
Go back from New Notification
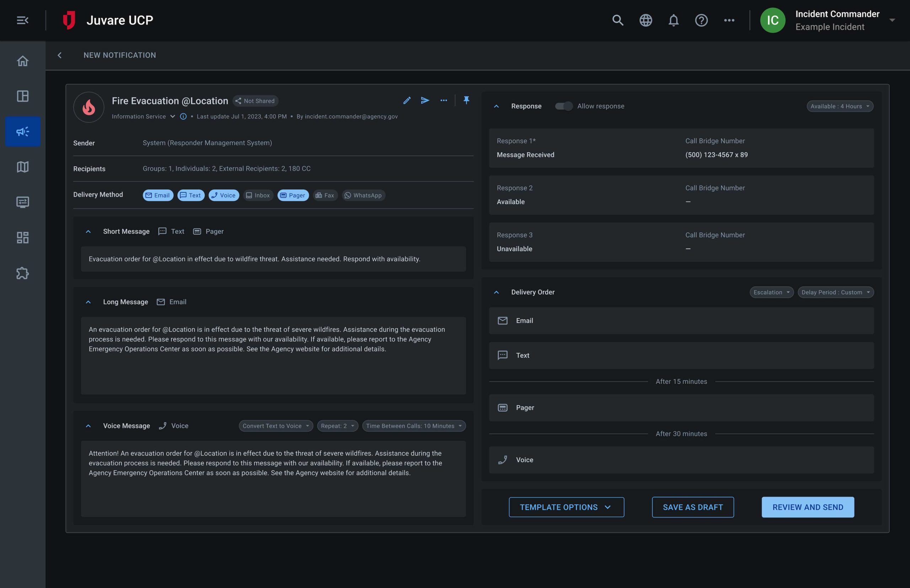pyautogui.click(x=60, y=55)
